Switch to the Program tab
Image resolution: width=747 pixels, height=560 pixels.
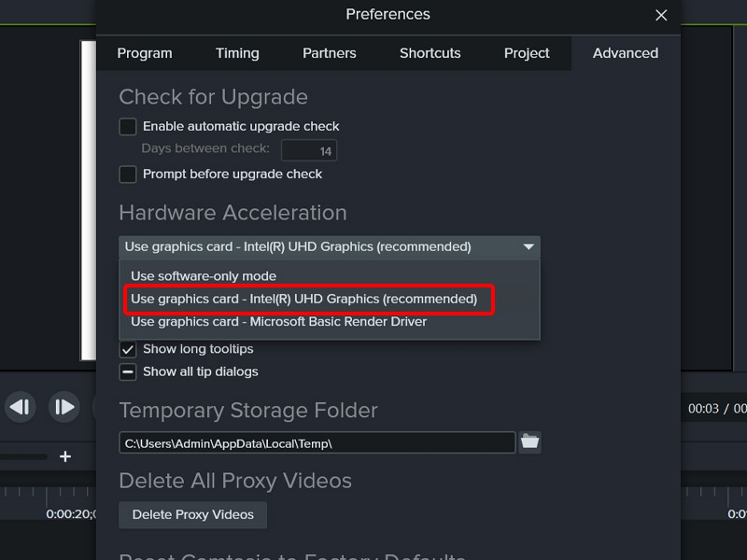tap(147, 53)
